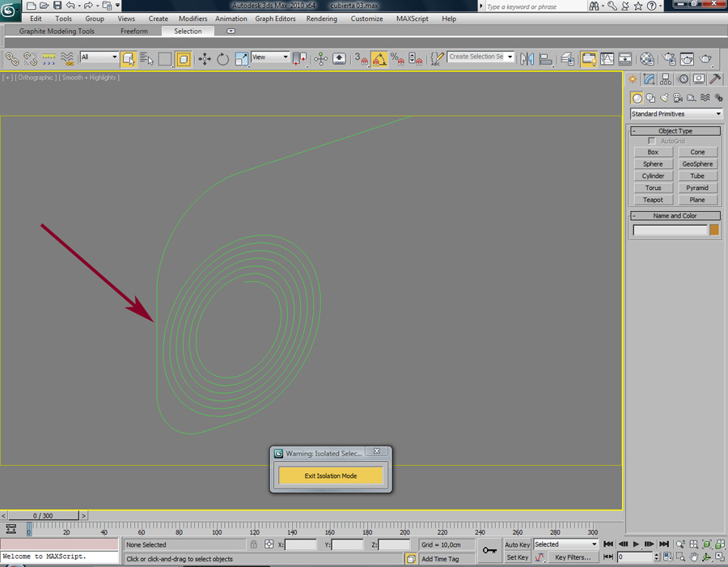Toggle Window/Crossing selection mode
The height and width of the screenshot is (567, 728).
[184, 59]
